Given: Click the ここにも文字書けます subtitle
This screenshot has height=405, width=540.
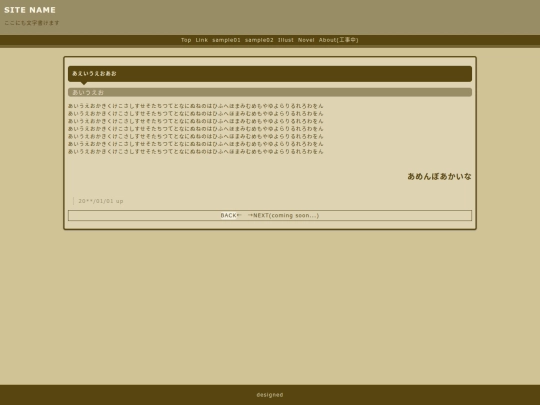Looking at the screenshot, I should (32, 23).
